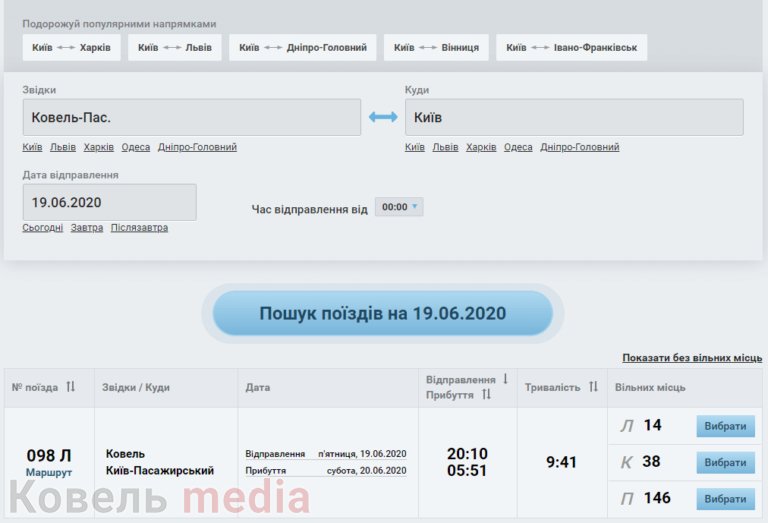Image resolution: width=768 pixels, height=523 pixels.
Task: Sort by duration column arrows
Action: tap(593, 387)
